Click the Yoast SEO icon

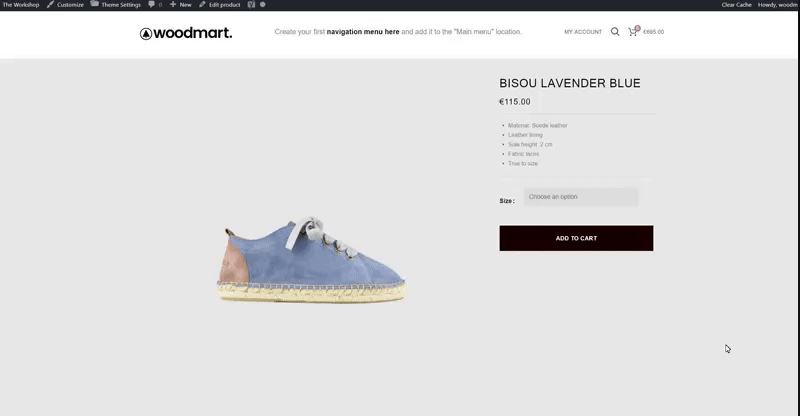[x=251, y=4]
